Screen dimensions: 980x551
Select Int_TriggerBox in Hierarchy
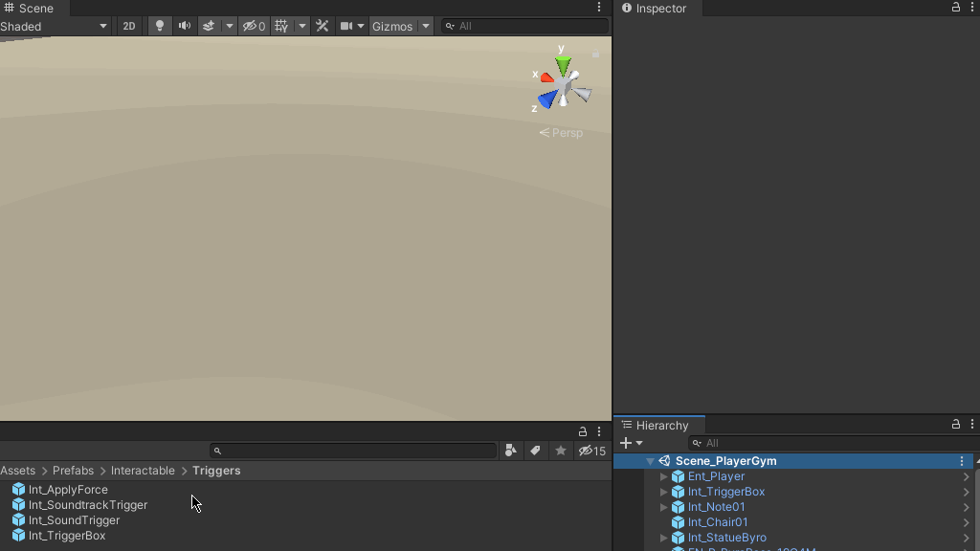tap(726, 492)
